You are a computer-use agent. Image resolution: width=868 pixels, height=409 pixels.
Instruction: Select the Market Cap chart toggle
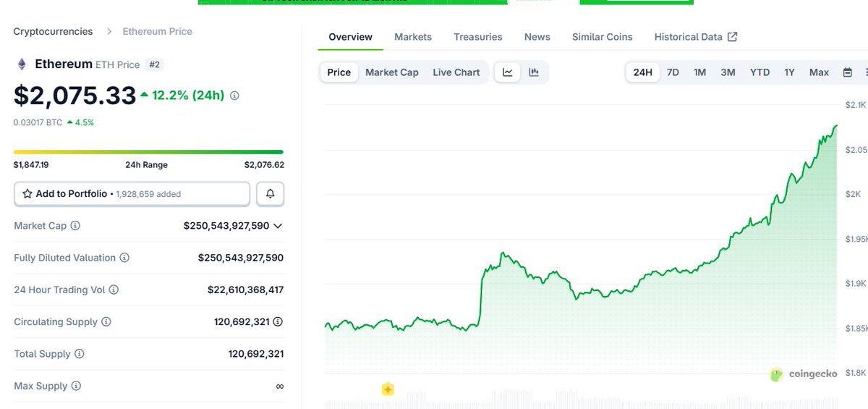click(392, 72)
